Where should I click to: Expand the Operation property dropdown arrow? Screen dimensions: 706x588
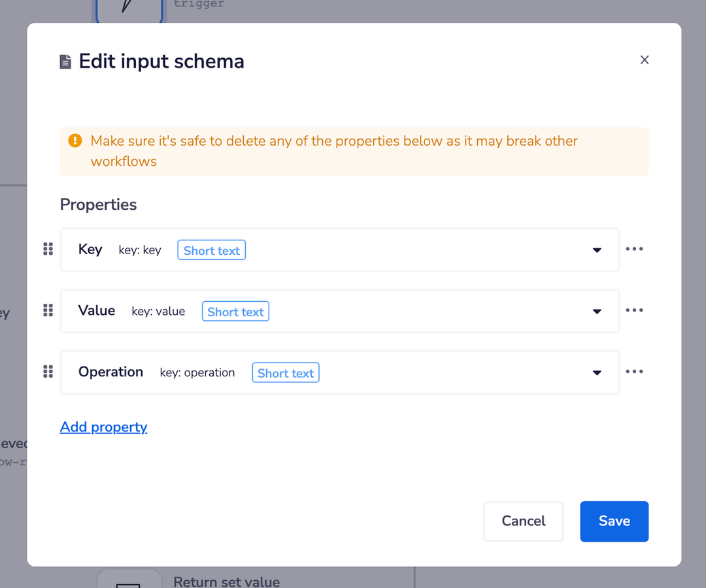click(597, 373)
